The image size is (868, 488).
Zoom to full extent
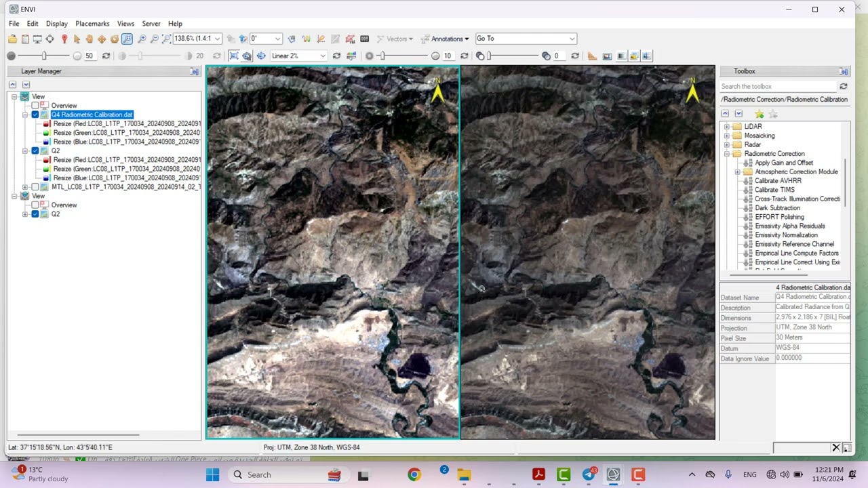[x=166, y=39]
